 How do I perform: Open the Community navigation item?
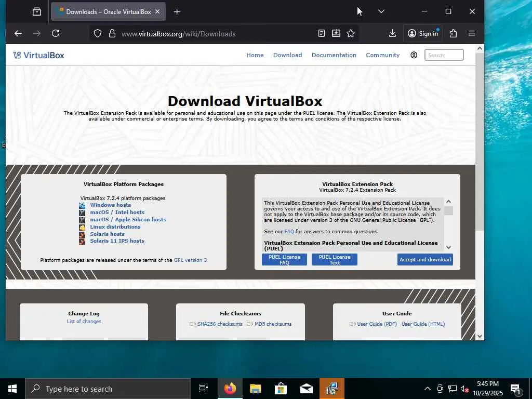(x=383, y=55)
